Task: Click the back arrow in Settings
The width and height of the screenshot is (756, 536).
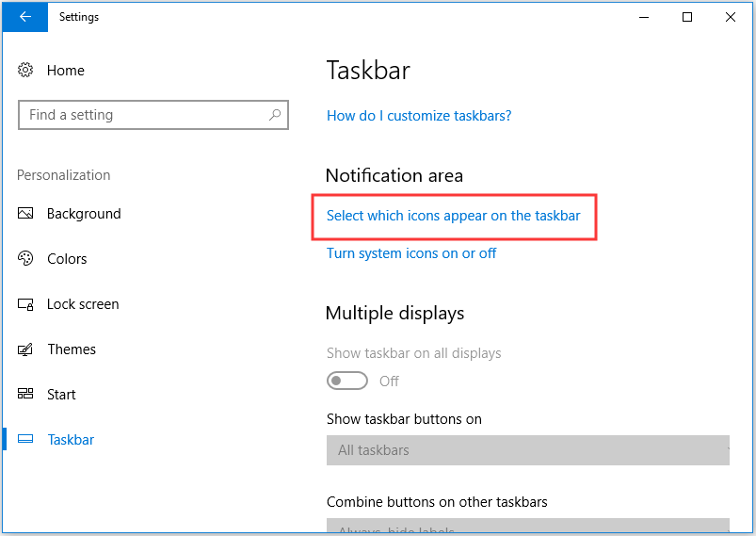Action: pyautogui.click(x=25, y=17)
